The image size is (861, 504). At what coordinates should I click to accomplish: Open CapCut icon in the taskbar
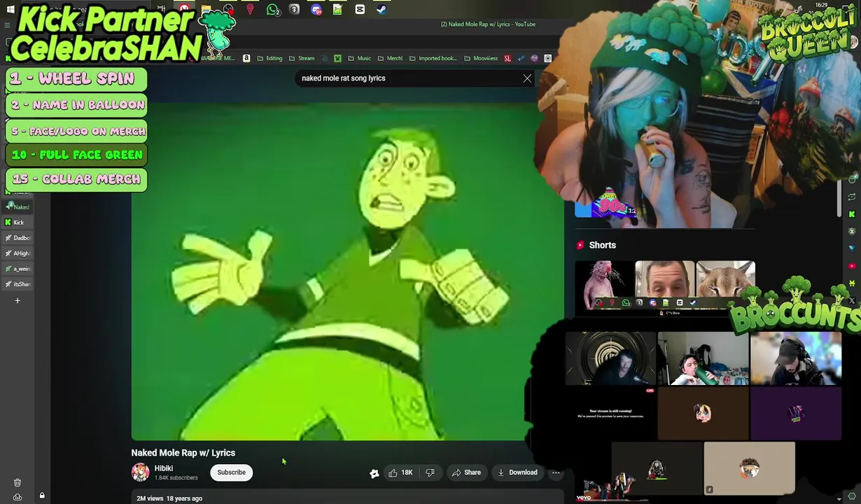pyautogui.click(x=360, y=10)
